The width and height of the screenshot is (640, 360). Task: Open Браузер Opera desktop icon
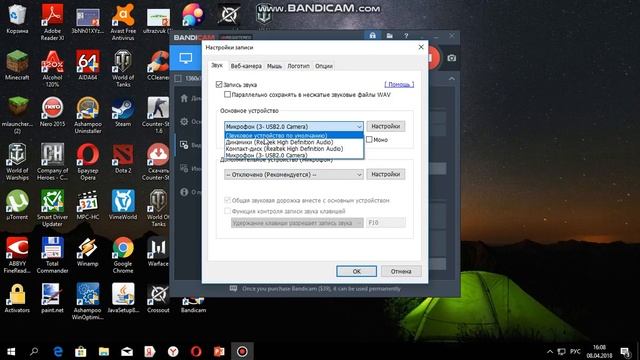tap(88, 162)
